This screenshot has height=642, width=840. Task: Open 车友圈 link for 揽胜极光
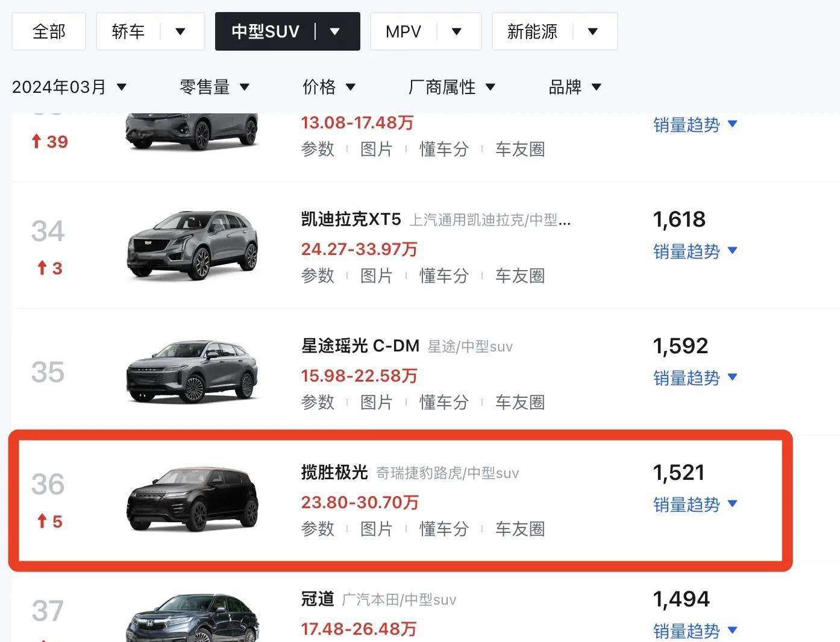coord(520,529)
